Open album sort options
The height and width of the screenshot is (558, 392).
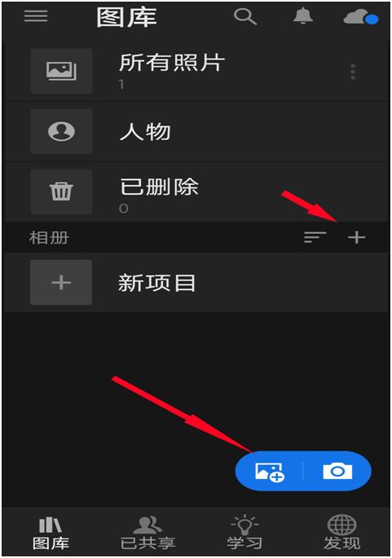click(315, 237)
